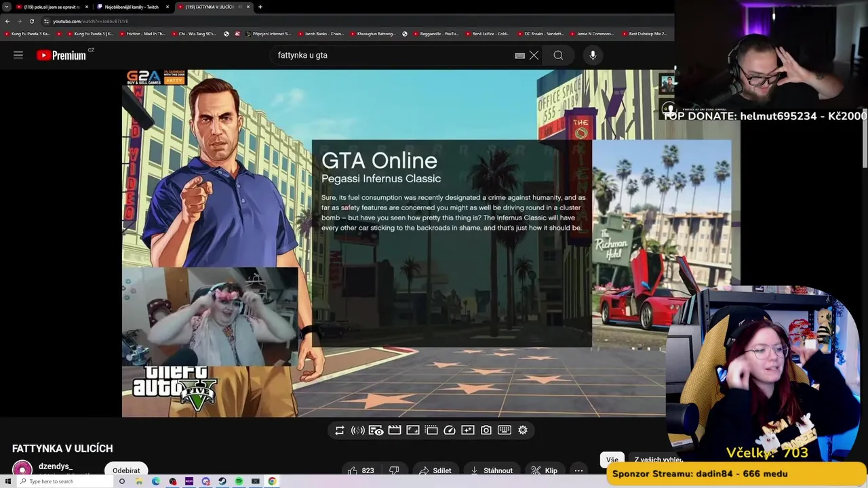Switch to the Nejoblíbenější kanály Twitch tab
Viewport: 868px width, 488px height.
coord(132,7)
